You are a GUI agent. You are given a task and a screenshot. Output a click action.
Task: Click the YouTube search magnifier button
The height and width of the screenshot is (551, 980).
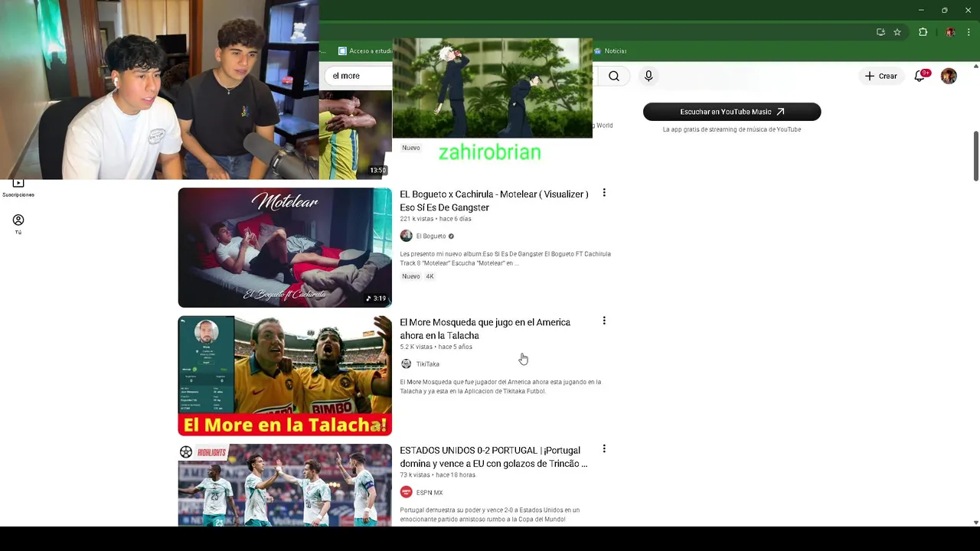[x=614, y=76]
